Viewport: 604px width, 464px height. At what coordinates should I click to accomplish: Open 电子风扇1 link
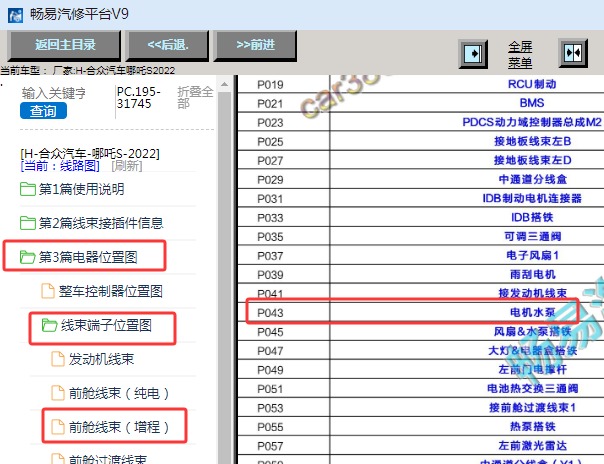click(532, 255)
